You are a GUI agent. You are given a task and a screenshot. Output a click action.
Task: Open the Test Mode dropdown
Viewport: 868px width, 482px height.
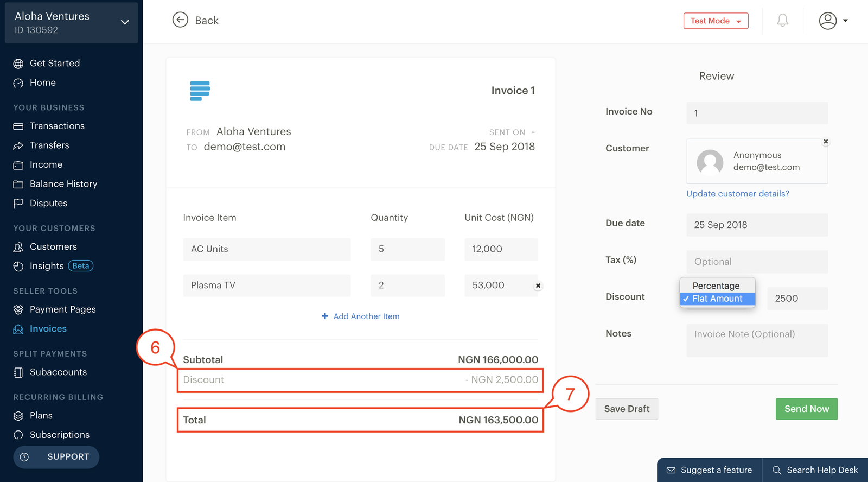(716, 21)
